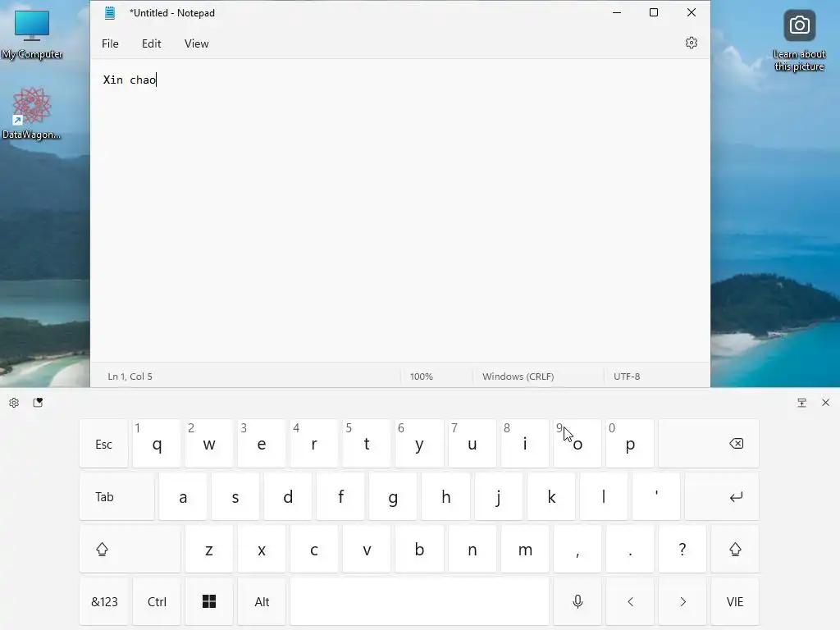Tap the apostrophe key
This screenshot has height=630, width=840.
click(656, 496)
